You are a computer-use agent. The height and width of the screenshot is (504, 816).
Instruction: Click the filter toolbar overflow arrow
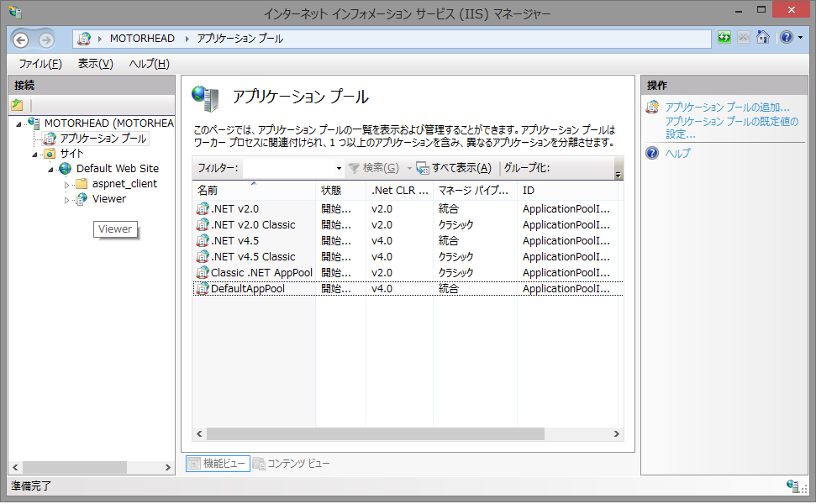pyautogui.click(x=619, y=175)
